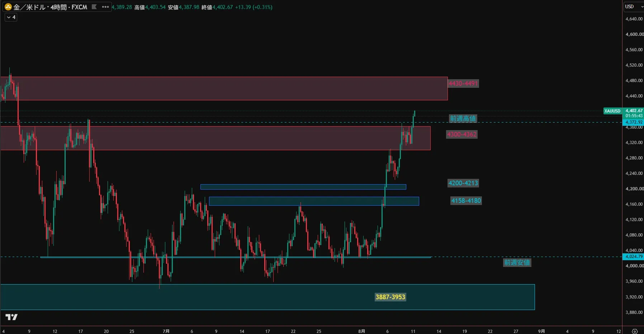Select the large teal rectangle support zone
644x334 pixels.
tap(267, 297)
